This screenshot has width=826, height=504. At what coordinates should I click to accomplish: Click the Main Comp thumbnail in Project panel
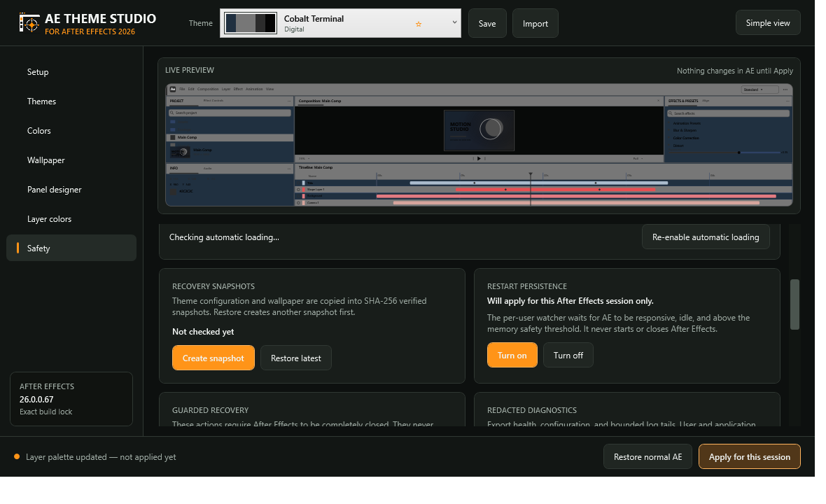tap(180, 152)
